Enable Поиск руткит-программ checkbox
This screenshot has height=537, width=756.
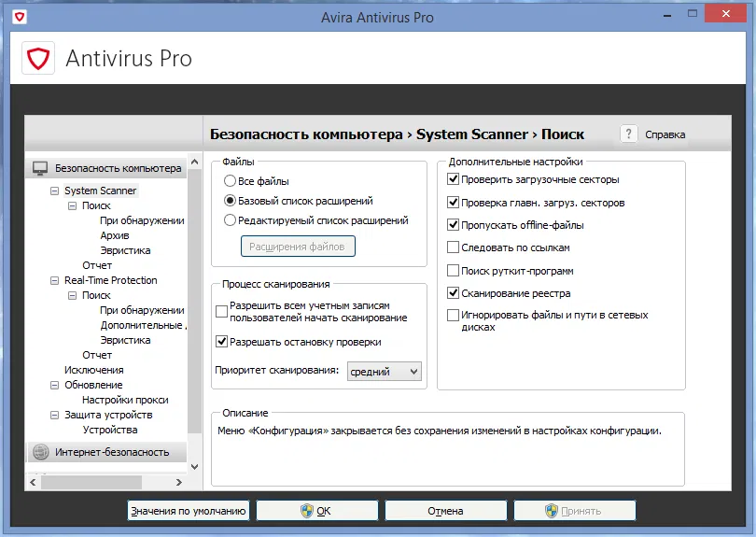pyautogui.click(x=453, y=270)
